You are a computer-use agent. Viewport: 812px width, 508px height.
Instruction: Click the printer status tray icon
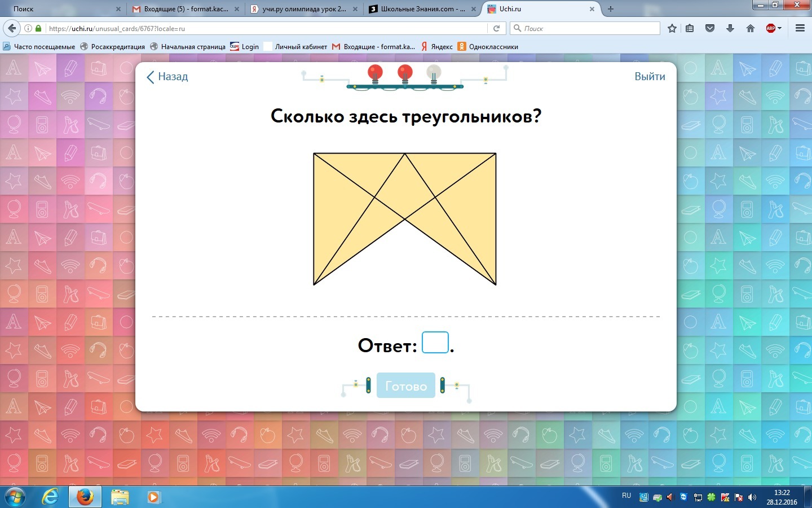(x=657, y=498)
